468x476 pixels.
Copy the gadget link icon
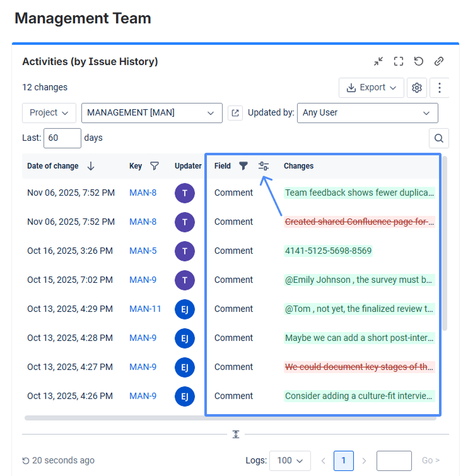tap(439, 61)
